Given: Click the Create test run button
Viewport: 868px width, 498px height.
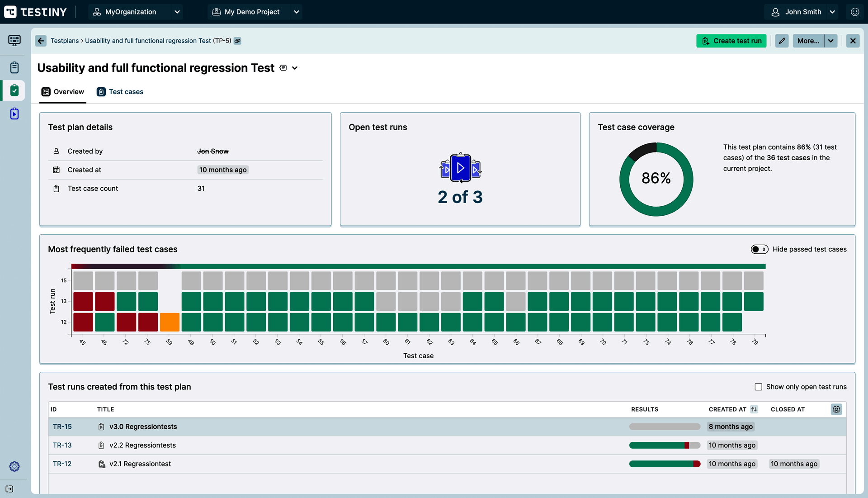Looking at the screenshot, I should (731, 41).
